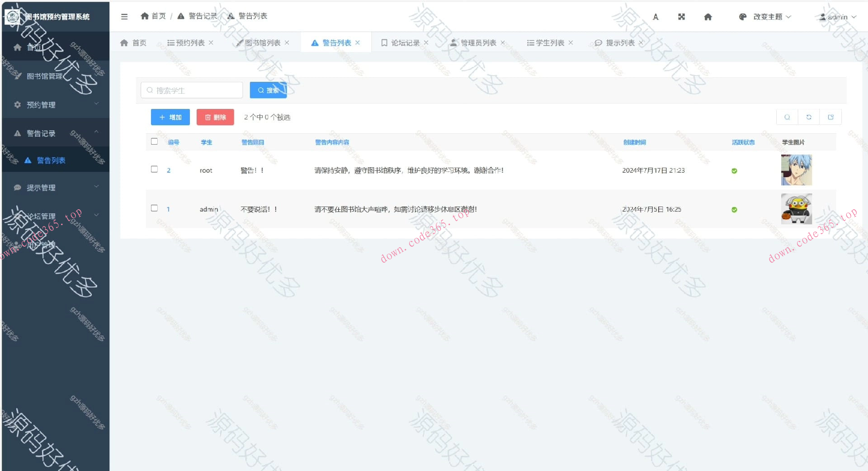Click the hamburger menu icon to collapse sidebar
The width and height of the screenshot is (868, 471).
coord(124,16)
